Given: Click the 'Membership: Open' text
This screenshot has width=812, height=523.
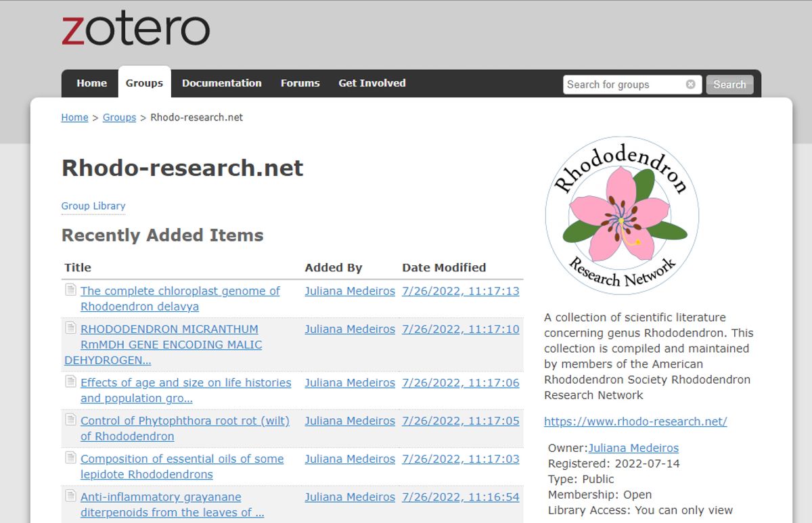Looking at the screenshot, I should pyautogui.click(x=600, y=495).
